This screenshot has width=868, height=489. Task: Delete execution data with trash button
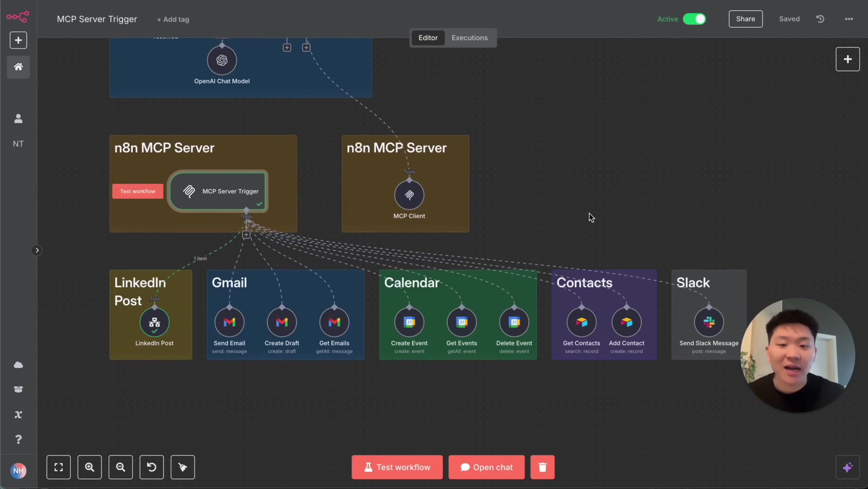[x=543, y=467]
